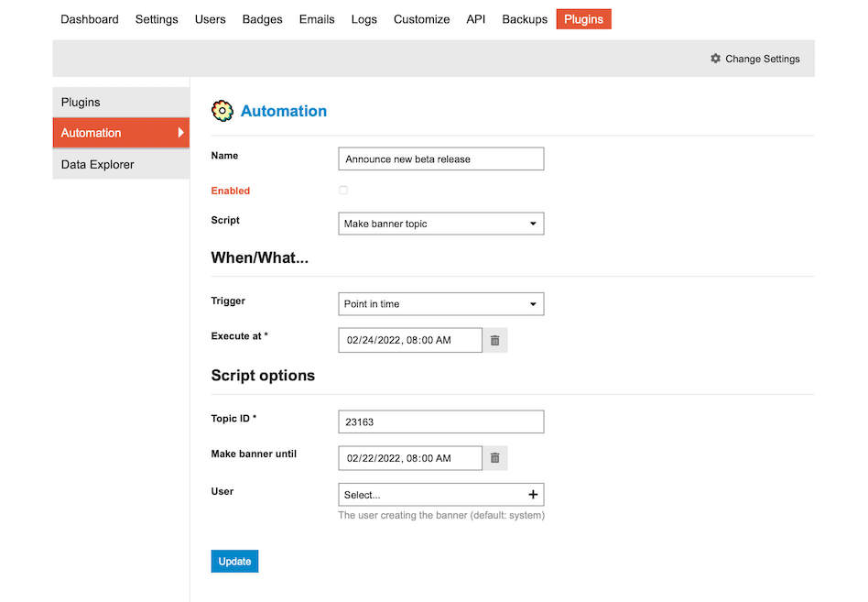Image resolution: width=868 pixels, height=602 pixels.
Task: Open the Script dropdown showing Make banner topic
Action: click(440, 223)
